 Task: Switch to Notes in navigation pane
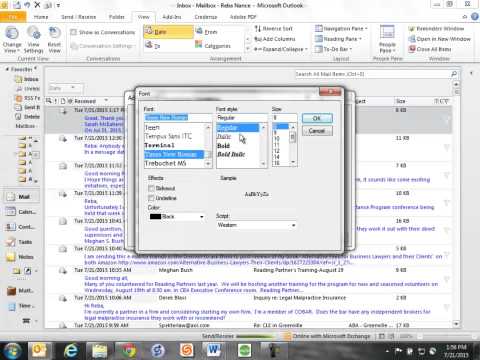21,257
